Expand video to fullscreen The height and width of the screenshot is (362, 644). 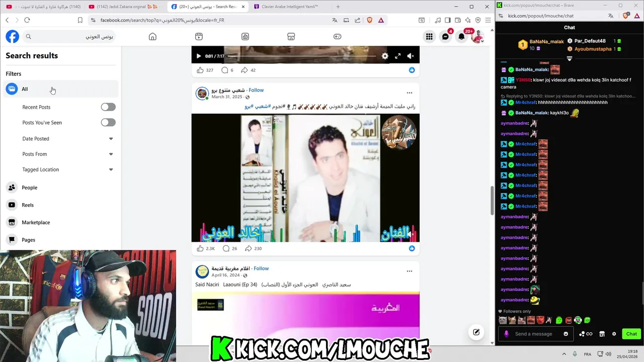pyautogui.click(x=397, y=56)
